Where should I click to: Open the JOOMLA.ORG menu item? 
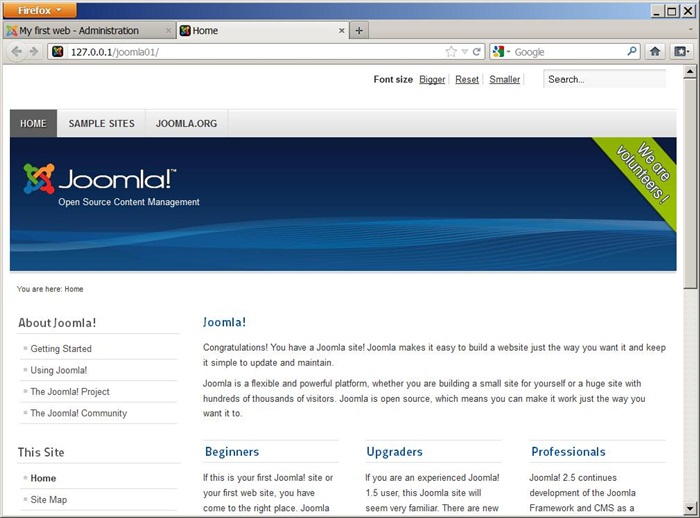(x=187, y=123)
